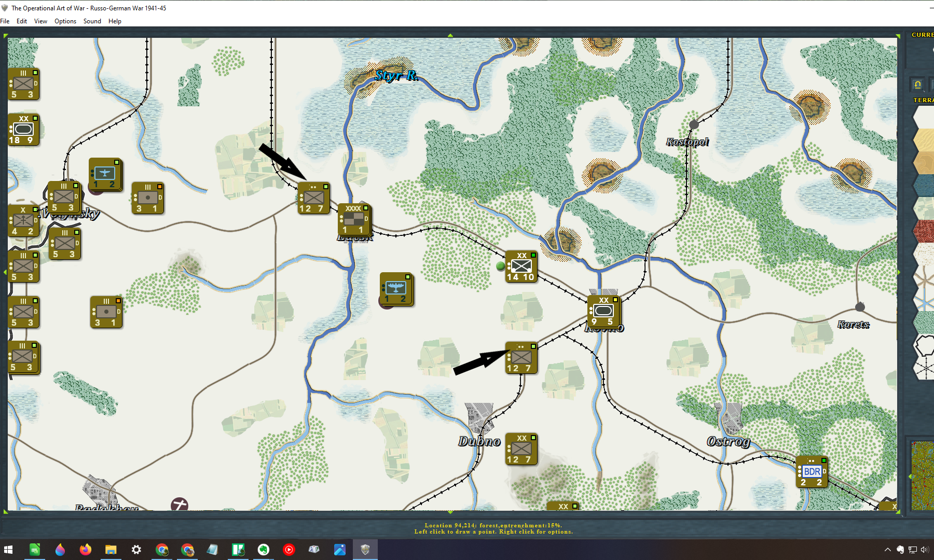The width and height of the screenshot is (934, 560).
Task: Open the Help menu
Action: coord(115,21)
